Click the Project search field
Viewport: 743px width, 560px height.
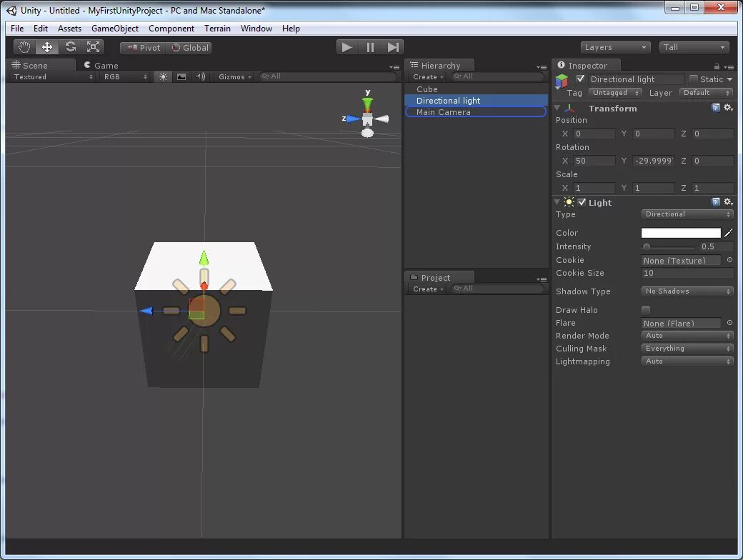tap(497, 289)
